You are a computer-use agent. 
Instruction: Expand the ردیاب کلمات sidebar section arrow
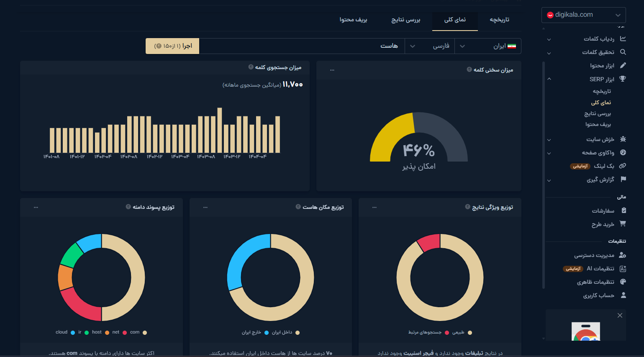549,39
